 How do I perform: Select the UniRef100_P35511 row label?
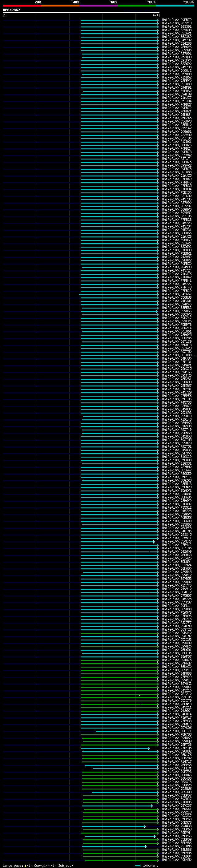(x=177, y=538)
